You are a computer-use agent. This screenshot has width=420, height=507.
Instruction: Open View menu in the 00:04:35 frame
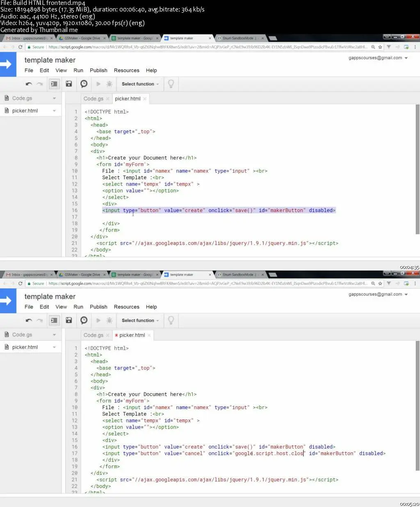(x=61, y=70)
